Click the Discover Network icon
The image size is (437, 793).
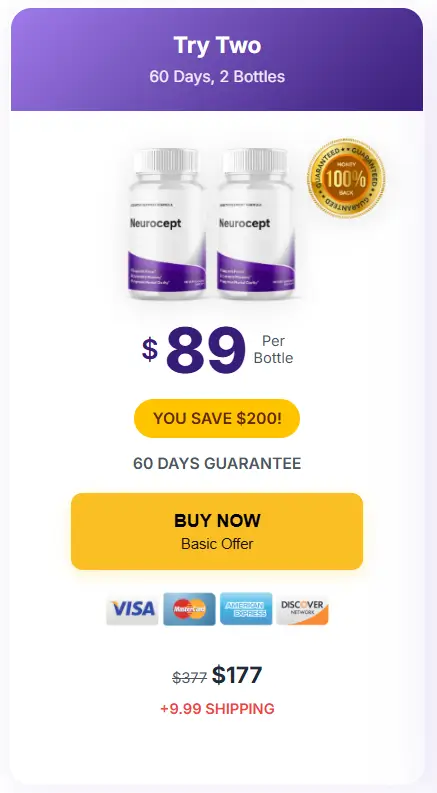coord(302,608)
